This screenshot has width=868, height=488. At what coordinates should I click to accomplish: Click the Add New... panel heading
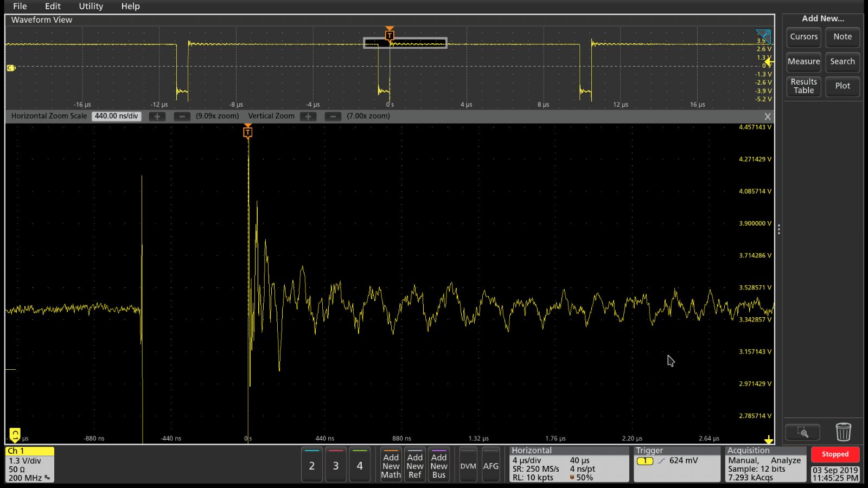(x=823, y=18)
